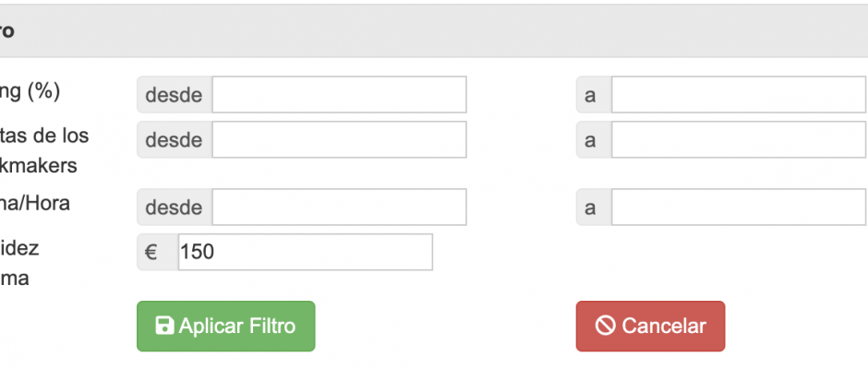Click the floppy disk icon on Aplicar Filtro

point(165,326)
